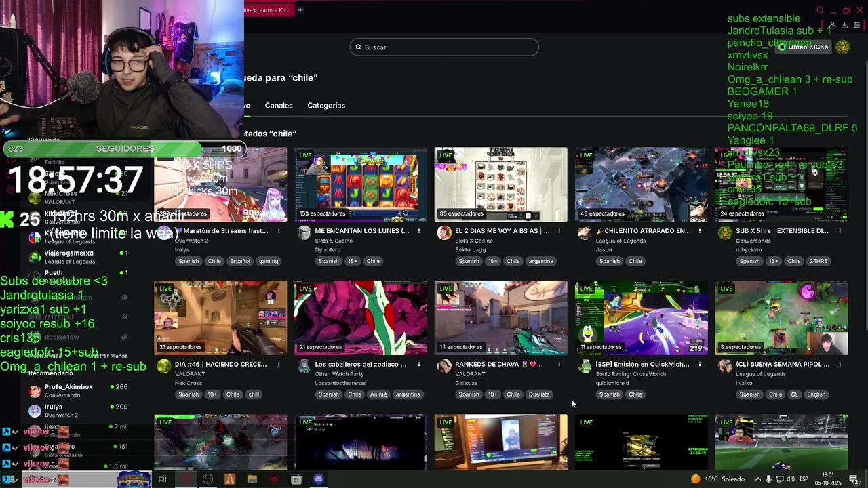Image resolution: width=868 pixels, height=488 pixels.
Task: Click the Sonic Racing: CrossWorlds category link
Action: pos(631,374)
